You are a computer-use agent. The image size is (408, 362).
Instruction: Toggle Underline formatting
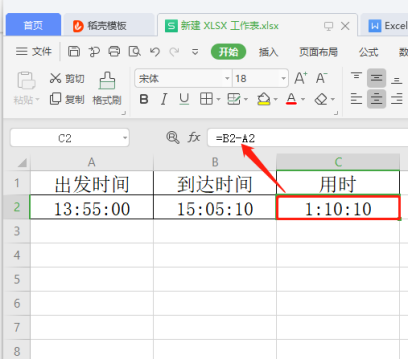(x=184, y=99)
